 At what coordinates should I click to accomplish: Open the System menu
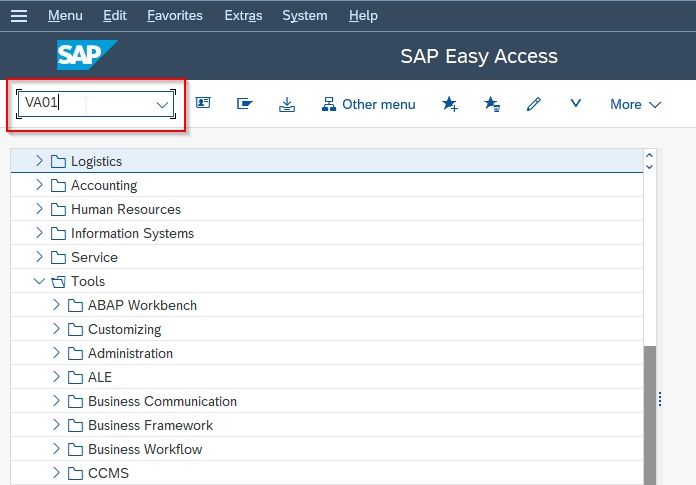(305, 16)
